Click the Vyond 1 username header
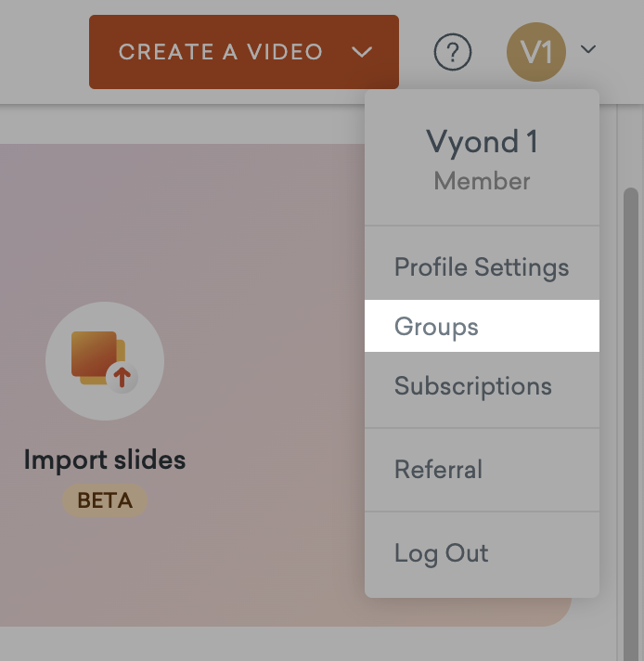The width and height of the screenshot is (644, 661). [x=481, y=142]
